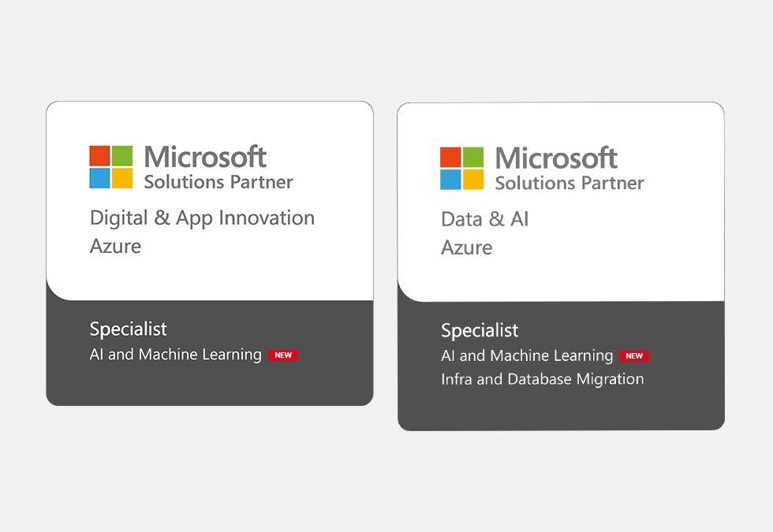Click red square of left Microsoft logo
This screenshot has width=773, height=532.
[99, 156]
